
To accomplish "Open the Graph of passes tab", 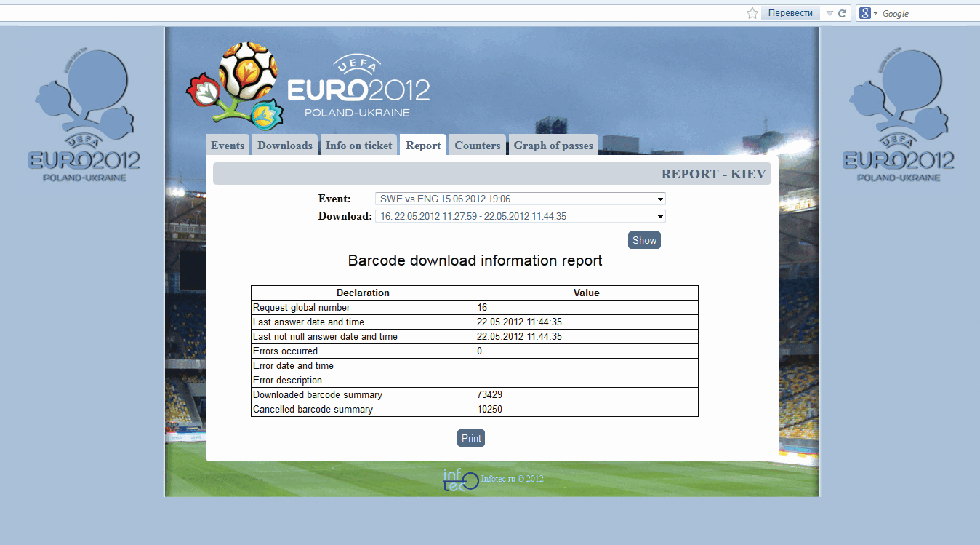I will point(553,145).
